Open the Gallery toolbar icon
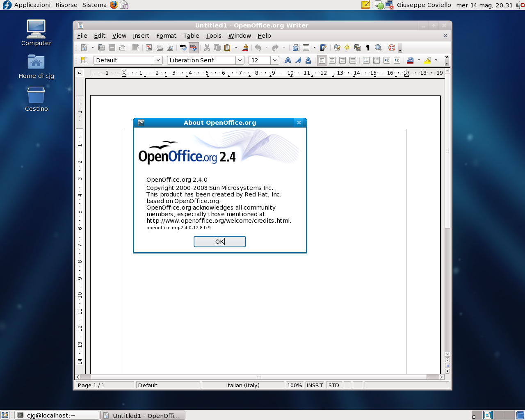Image resolution: width=525 pixels, height=420 pixels. [357, 48]
